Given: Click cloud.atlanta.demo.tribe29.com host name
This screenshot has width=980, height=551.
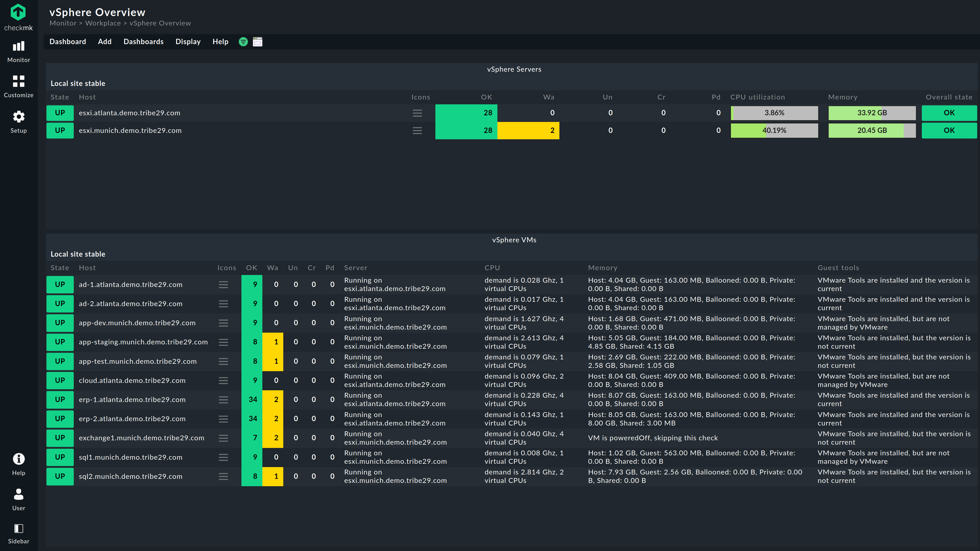Looking at the screenshot, I should (132, 380).
